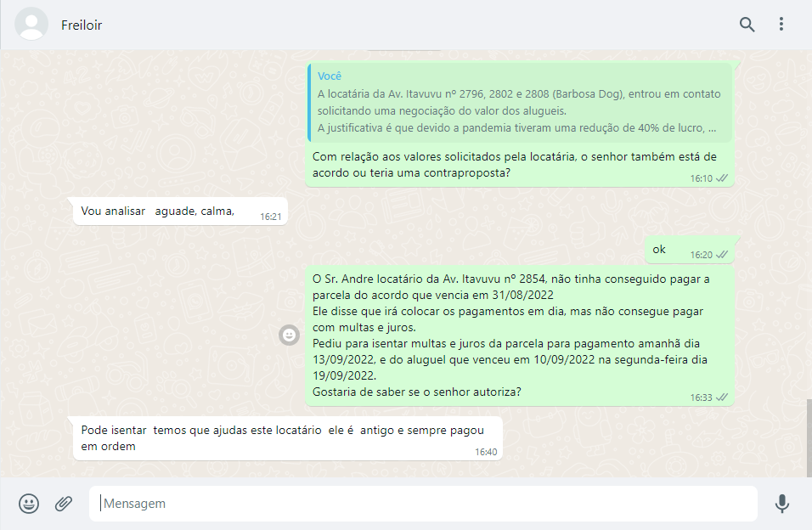Open the emoji picker
Image resolution: width=812 pixels, height=530 pixels.
tap(29, 504)
